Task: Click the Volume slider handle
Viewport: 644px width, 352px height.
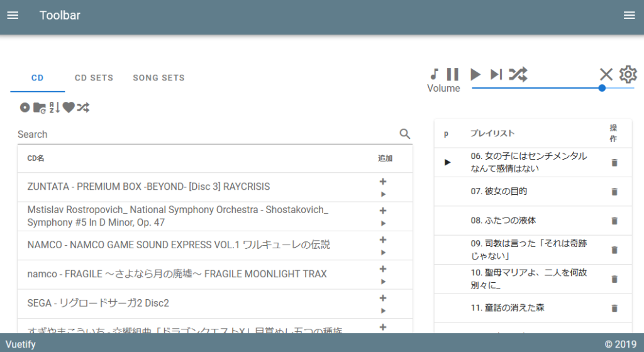Action: [x=602, y=88]
